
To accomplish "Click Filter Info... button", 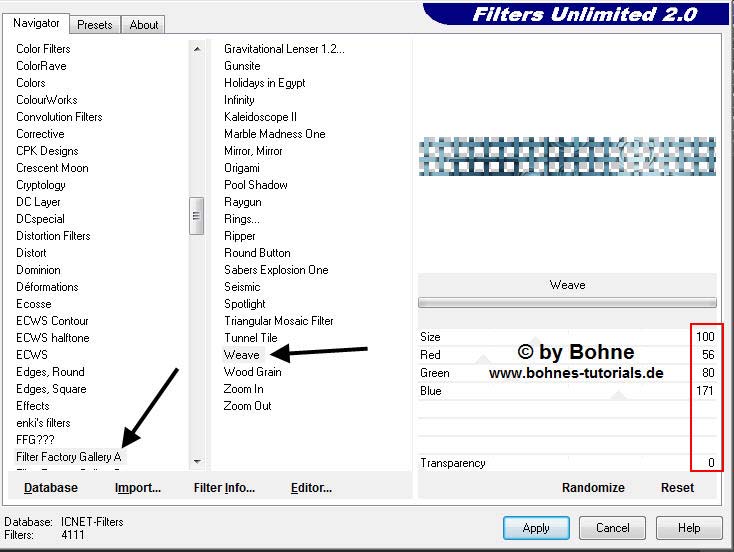I will (x=224, y=488).
